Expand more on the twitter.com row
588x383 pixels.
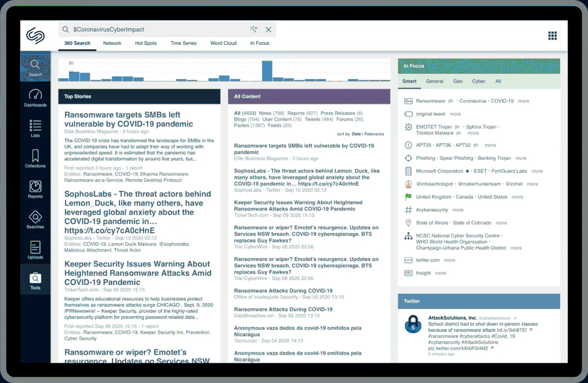coord(449,260)
